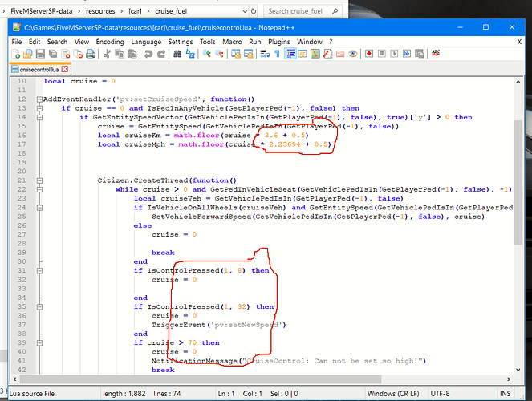
Task: Open Replace dialog via toolbar icon
Action: [190, 54]
